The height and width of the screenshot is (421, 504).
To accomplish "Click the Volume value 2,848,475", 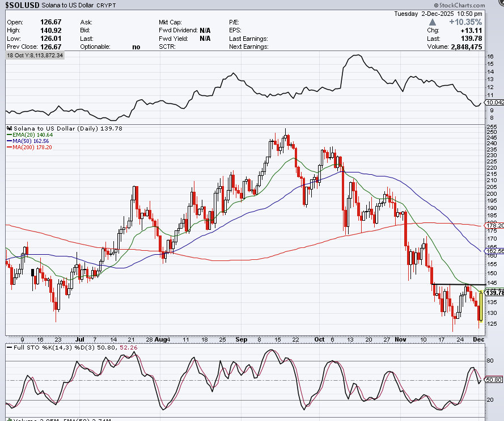I will (x=467, y=47).
